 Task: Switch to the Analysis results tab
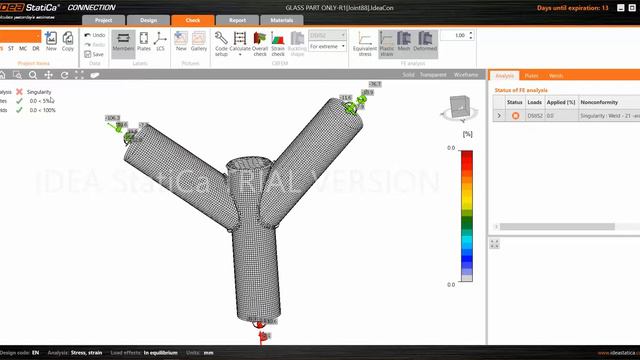pos(504,76)
